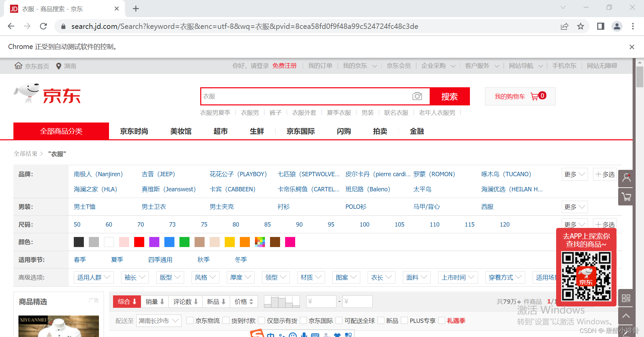
Task: Click the site info lock icon
Action: [x=63, y=27]
